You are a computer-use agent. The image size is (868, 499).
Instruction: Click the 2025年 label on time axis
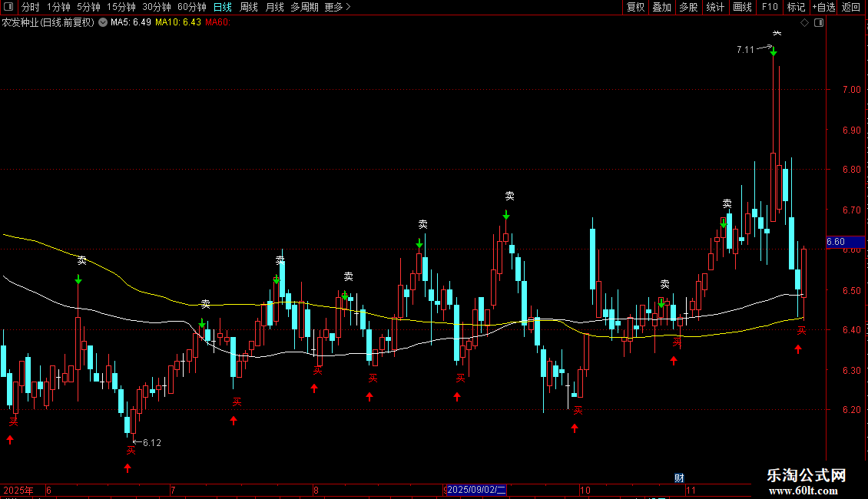18,490
